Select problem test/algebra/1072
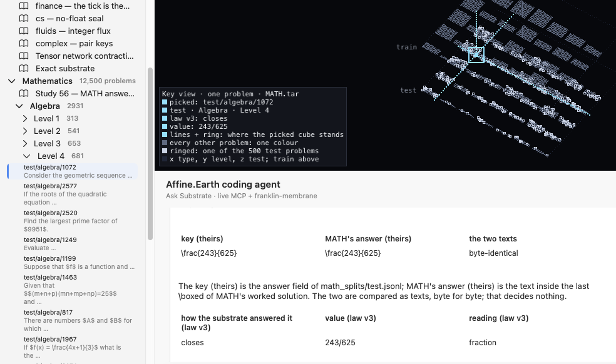 click(x=72, y=171)
